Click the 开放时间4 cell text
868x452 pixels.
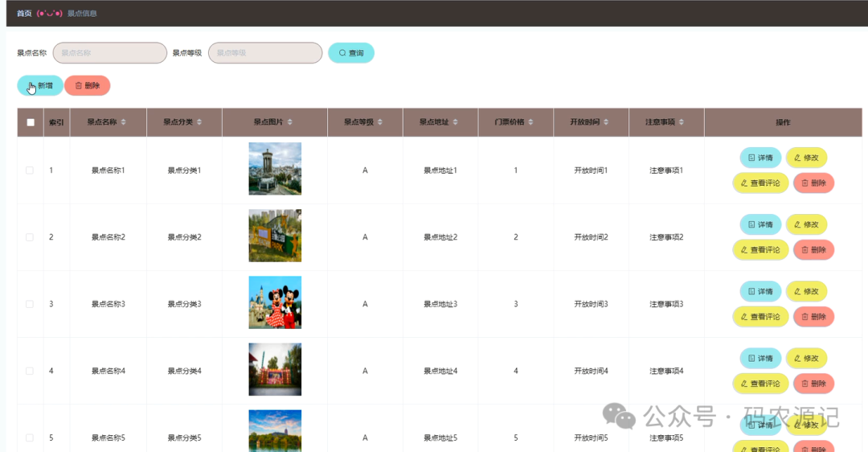coord(591,371)
